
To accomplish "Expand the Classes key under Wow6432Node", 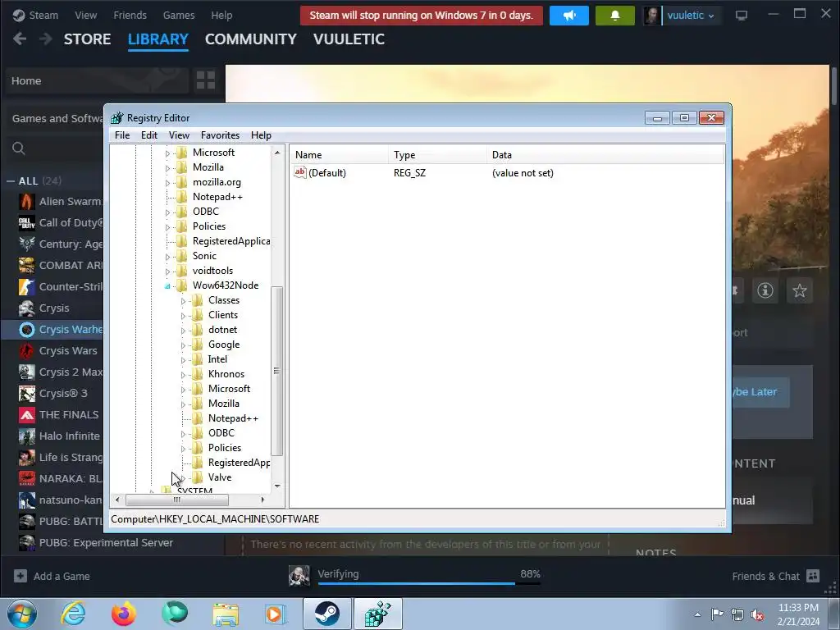I will pyautogui.click(x=183, y=301).
